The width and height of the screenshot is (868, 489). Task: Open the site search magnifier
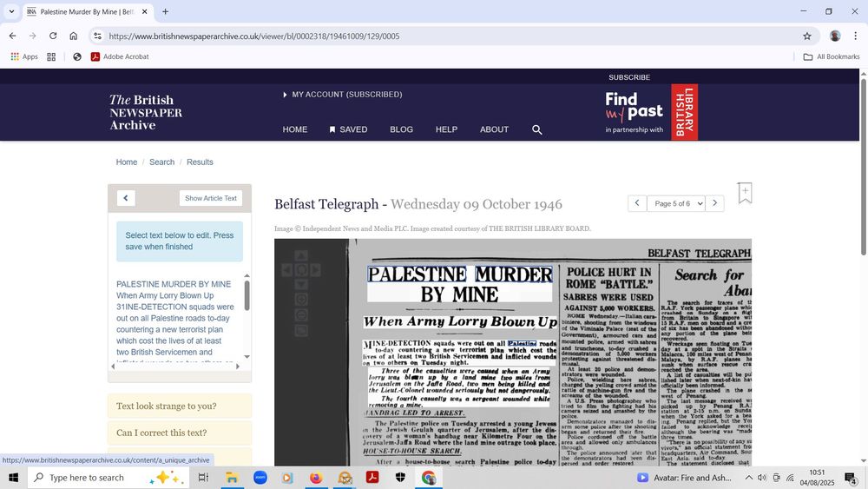pyautogui.click(x=537, y=129)
